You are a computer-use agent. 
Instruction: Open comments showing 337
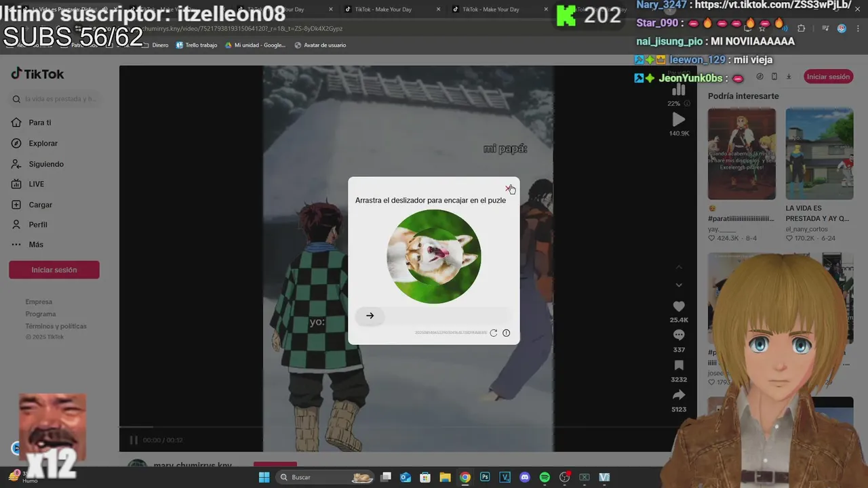click(x=679, y=335)
